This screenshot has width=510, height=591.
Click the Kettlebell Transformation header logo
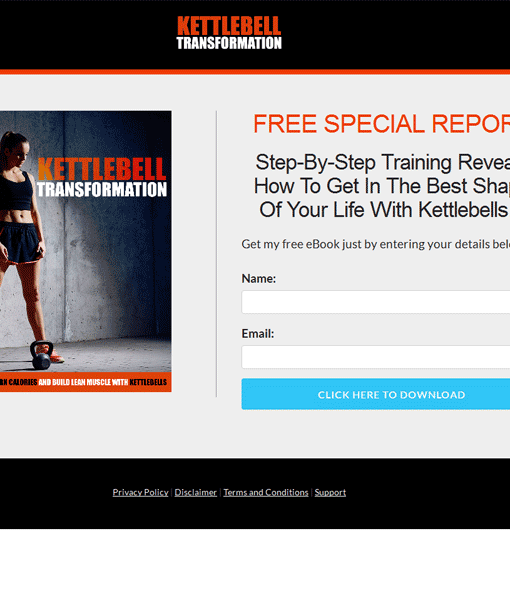click(229, 32)
